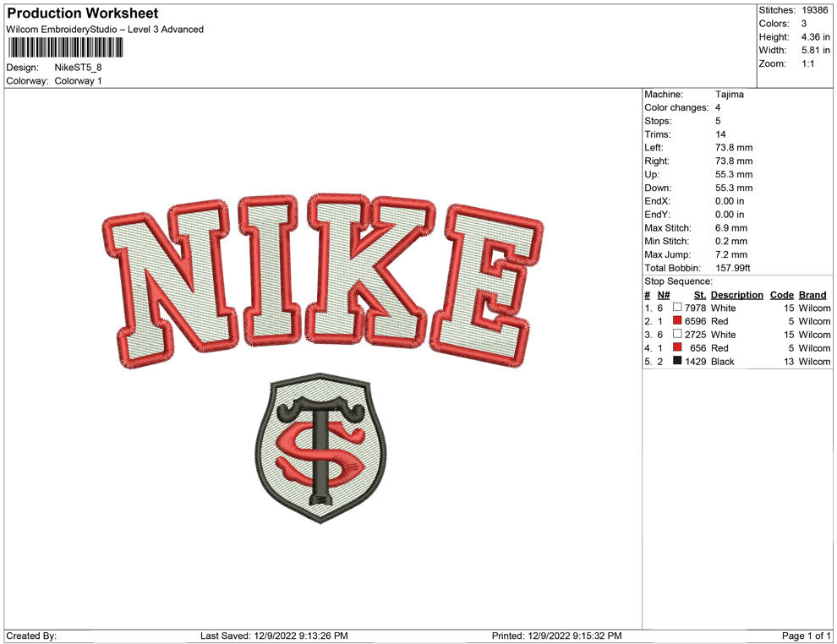Select the red swatch beside 6596
This screenshot has width=837, height=644.
pyautogui.click(x=677, y=320)
